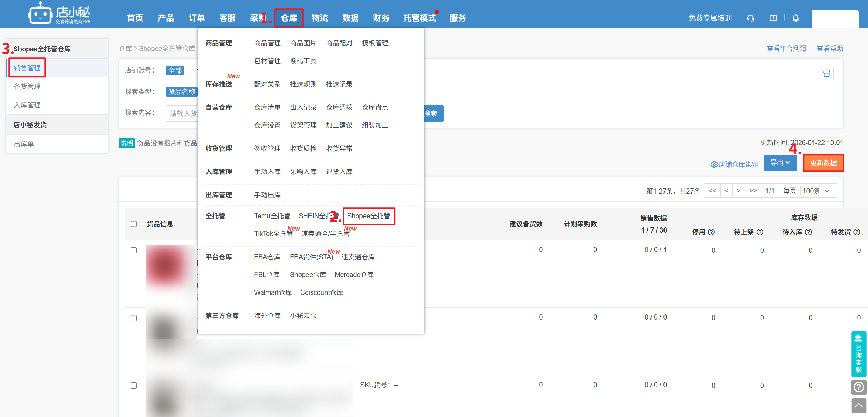Click the question icon next to 停用
The width and height of the screenshot is (868, 417).
[x=711, y=232]
